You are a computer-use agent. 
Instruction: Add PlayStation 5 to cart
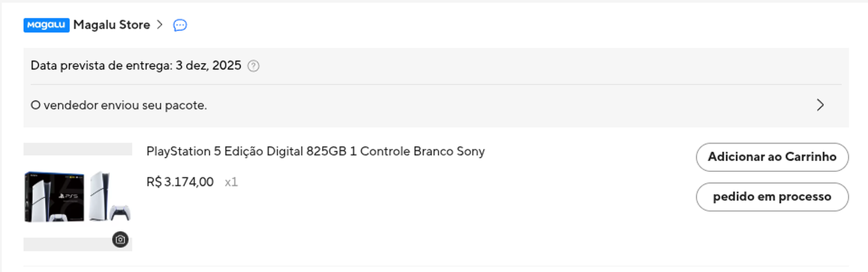[x=772, y=157]
